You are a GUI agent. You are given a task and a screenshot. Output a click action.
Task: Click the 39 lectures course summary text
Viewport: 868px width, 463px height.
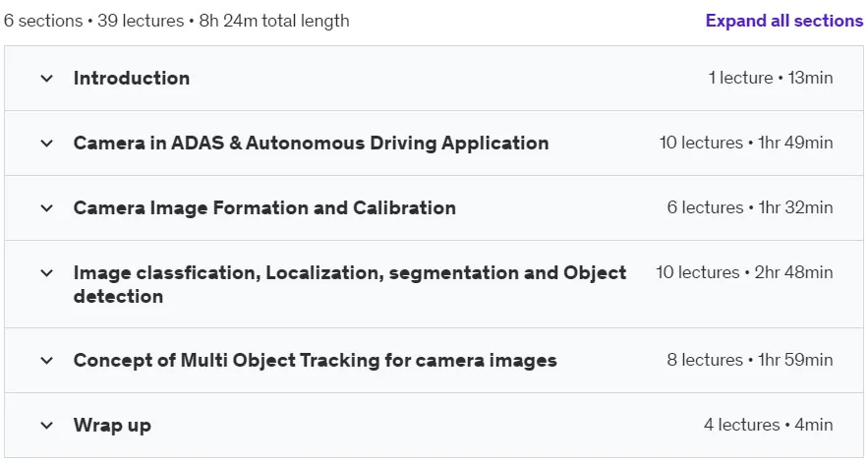click(x=141, y=21)
